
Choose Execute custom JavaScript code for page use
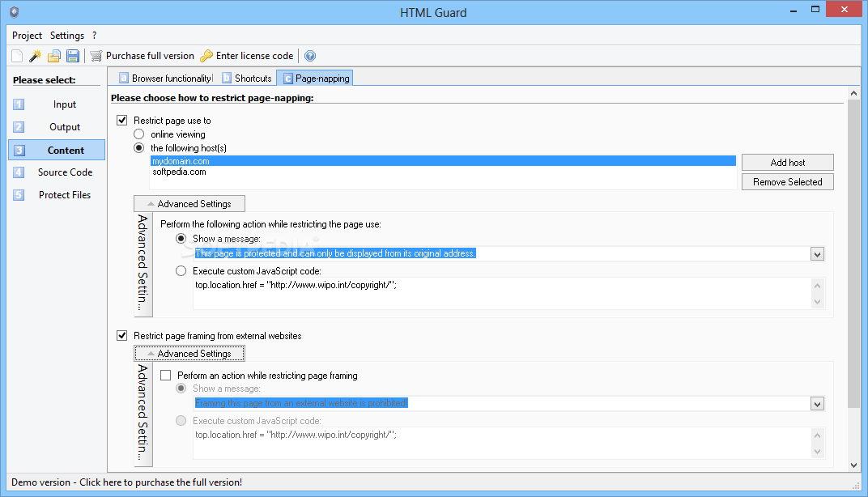(181, 270)
